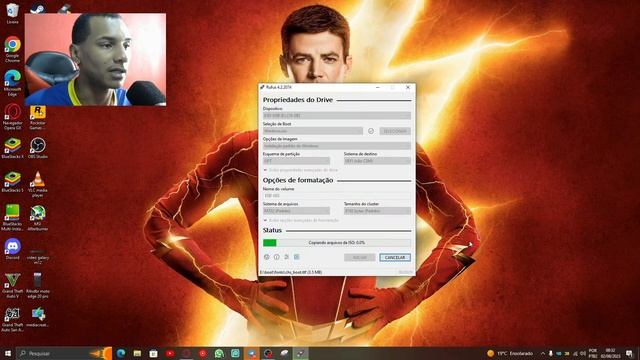Open BlueStacks X desktop shortcut
The height and width of the screenshot is (360, 640).
[x=12, y=148]
